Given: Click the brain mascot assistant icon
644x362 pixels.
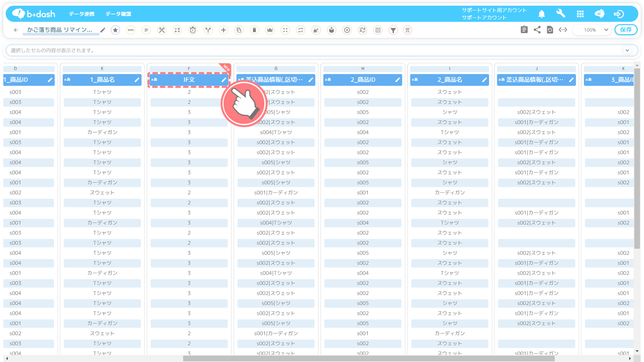Looking at the screenshot, I should pyautogui.click(x=600, y=14).
